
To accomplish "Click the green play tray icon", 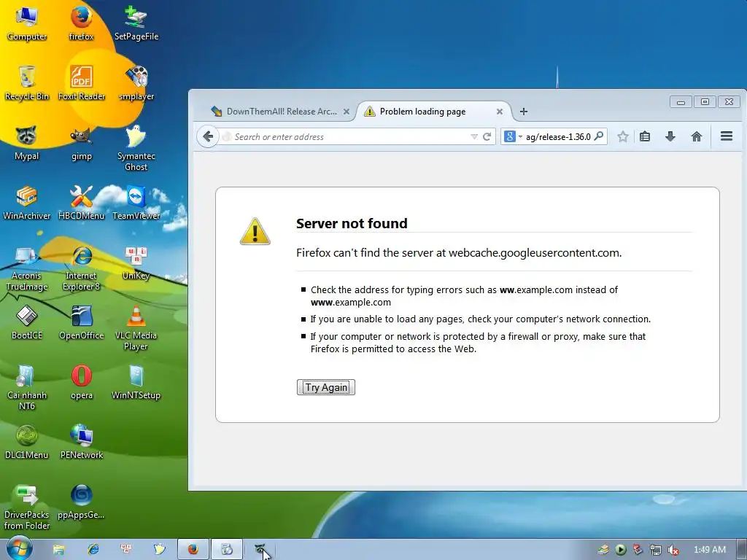I will [x=620, y=550].
